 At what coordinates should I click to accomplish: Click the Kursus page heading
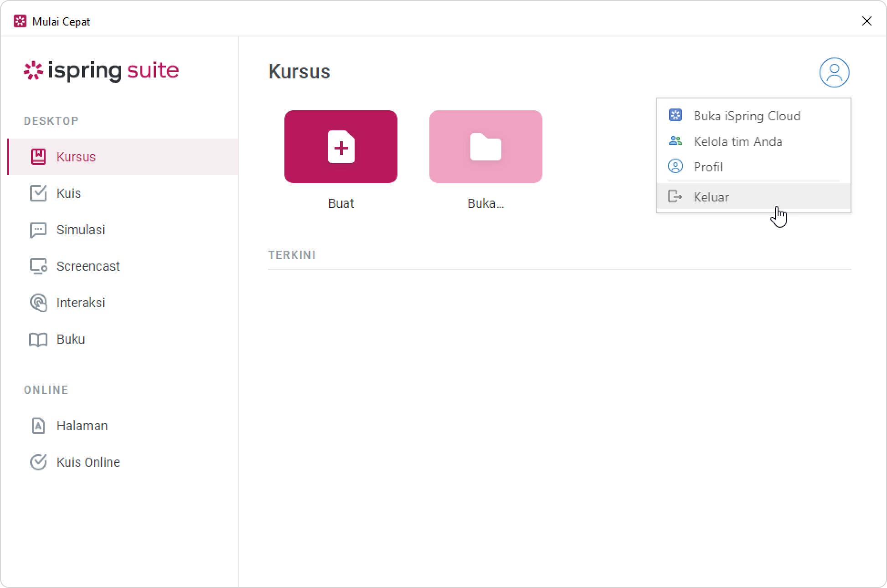click(299, 72)
